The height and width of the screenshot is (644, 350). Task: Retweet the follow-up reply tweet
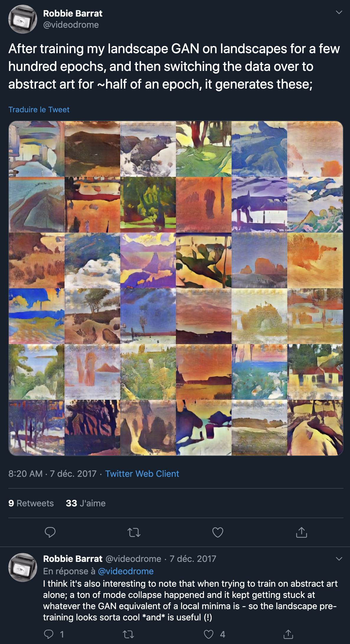coord(128,634)
